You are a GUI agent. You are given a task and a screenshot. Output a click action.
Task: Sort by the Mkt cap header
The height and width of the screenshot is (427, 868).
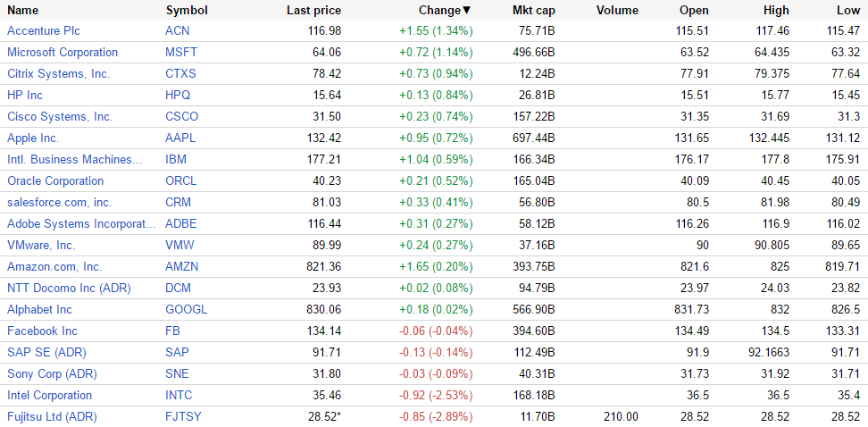pyautogui.click(x=534, y=11)
